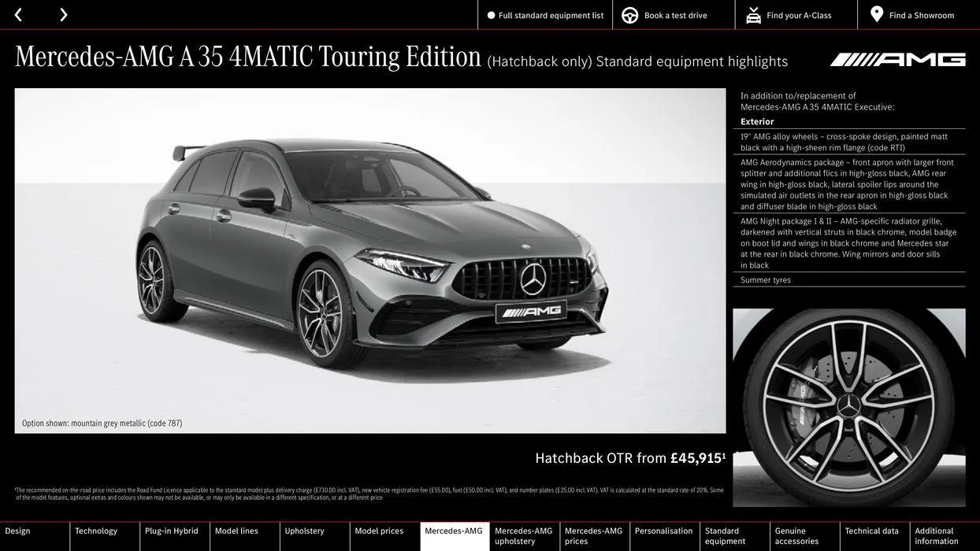
Task: Click the car seat A-Class finder icon
Action: coord(753,15)
